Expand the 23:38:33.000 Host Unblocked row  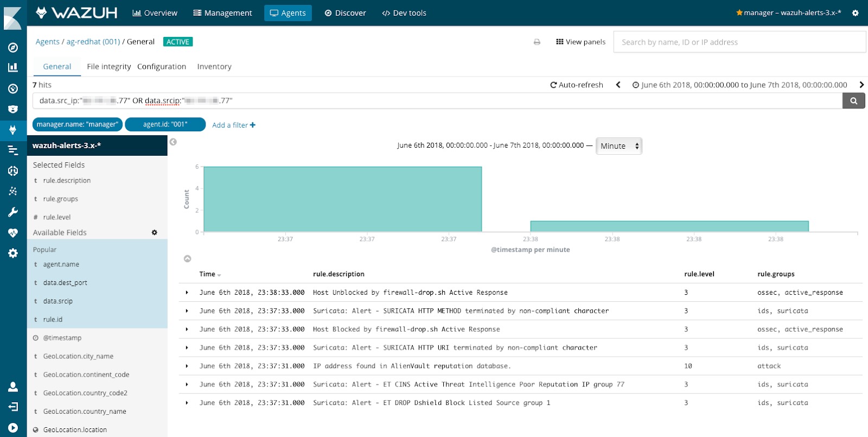[187, 293]
